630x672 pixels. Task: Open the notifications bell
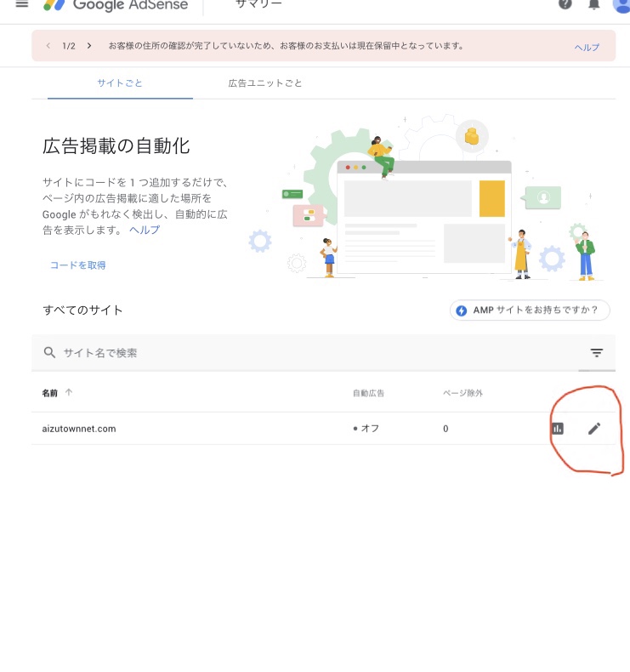pos(593,4)
